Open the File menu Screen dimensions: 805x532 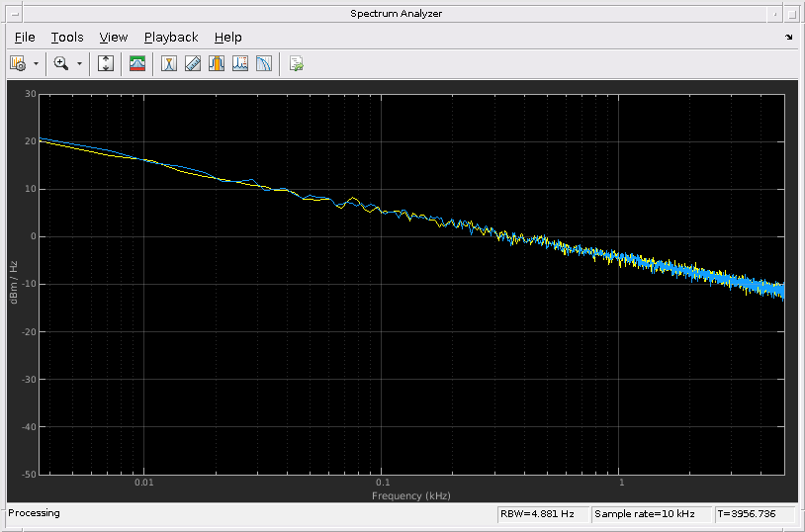coord(25,37)
